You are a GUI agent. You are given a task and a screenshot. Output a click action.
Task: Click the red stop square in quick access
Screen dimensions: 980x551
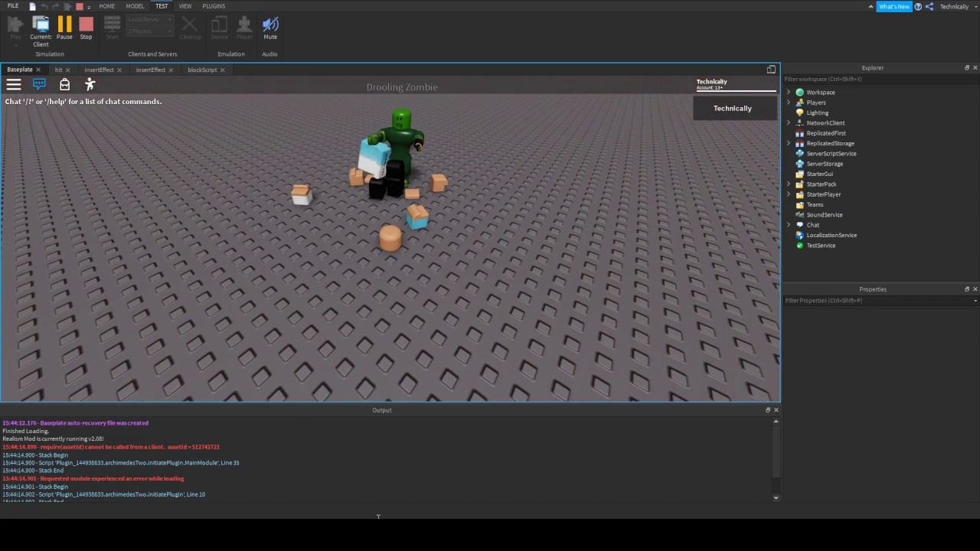[79, 6]
